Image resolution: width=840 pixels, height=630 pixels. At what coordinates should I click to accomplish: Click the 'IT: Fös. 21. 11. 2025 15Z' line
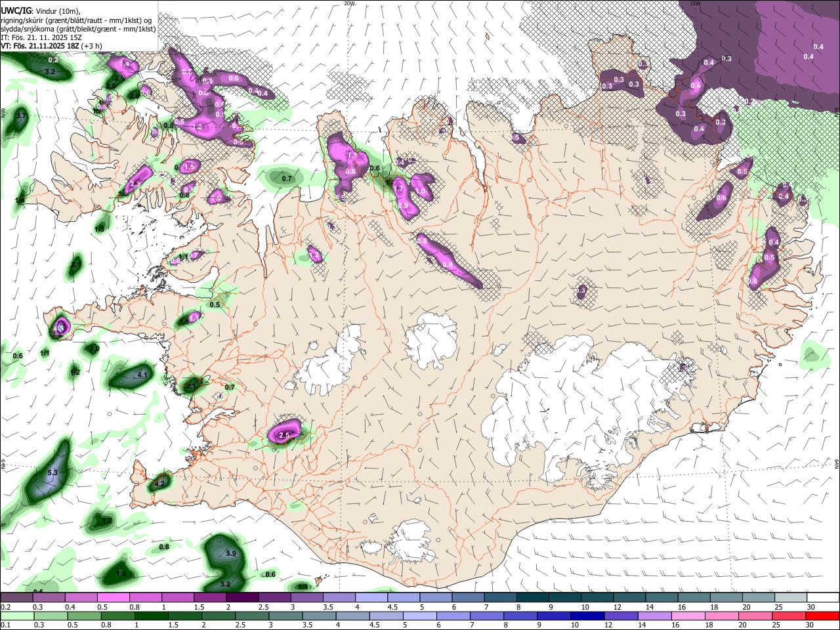41,38
